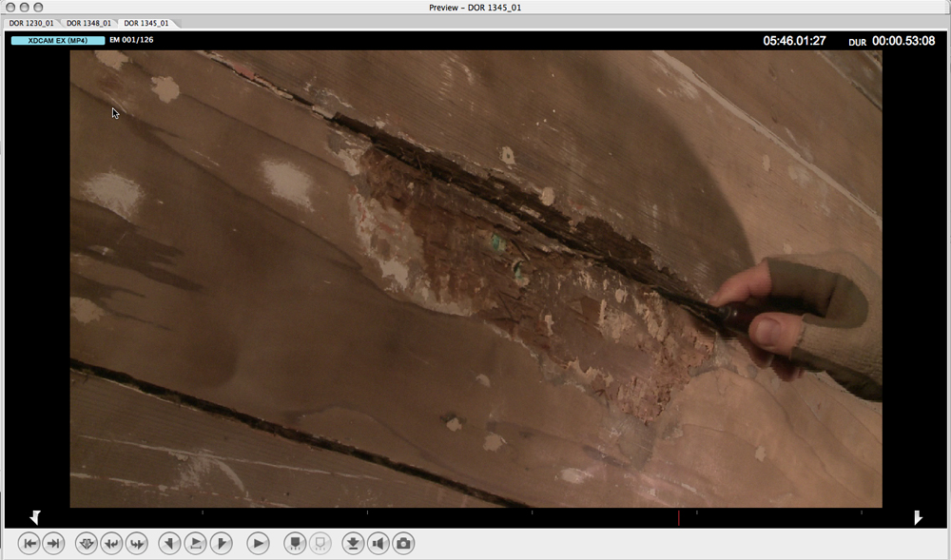This screenshot has width=951, height=560.
Task: Click the XDCAM EX (MP4) format label
Action: click(58, 40)
